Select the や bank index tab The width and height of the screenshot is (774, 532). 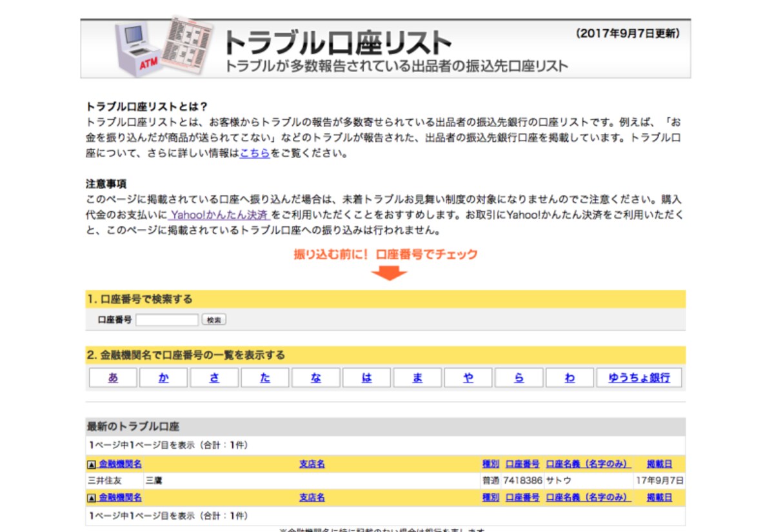pos(468,378)
